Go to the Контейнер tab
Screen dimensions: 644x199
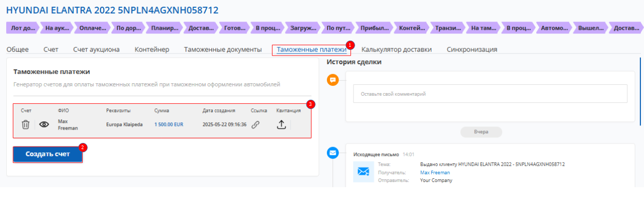pyautogui.click(x=152, y=49)
